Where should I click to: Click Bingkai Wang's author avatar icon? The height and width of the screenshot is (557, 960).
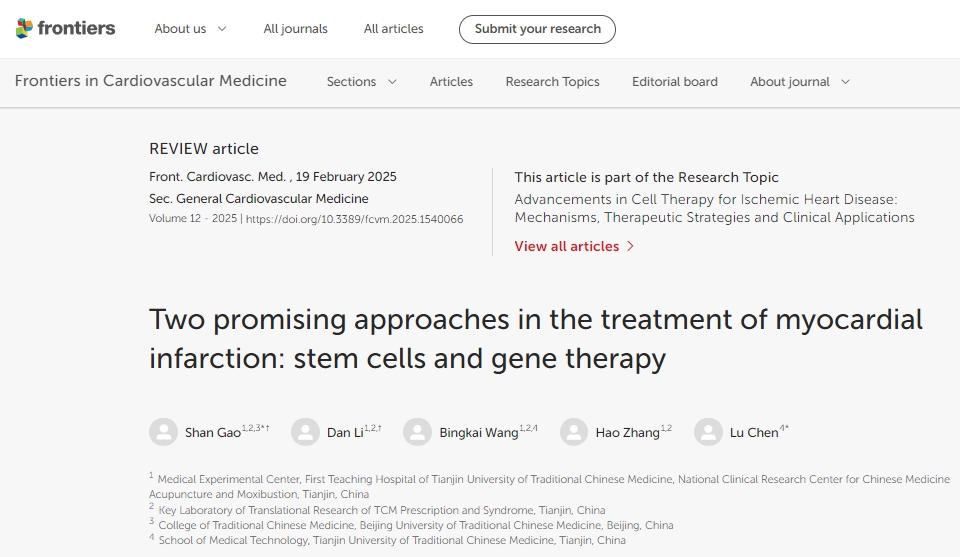point(417,432)
